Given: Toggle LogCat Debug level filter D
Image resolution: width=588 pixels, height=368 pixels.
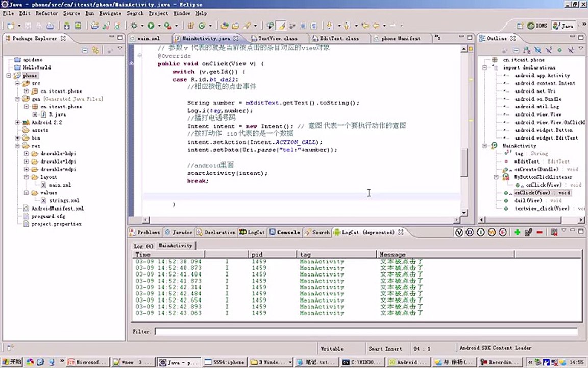Looking at the screenshot, I should [x=470, y=233].
